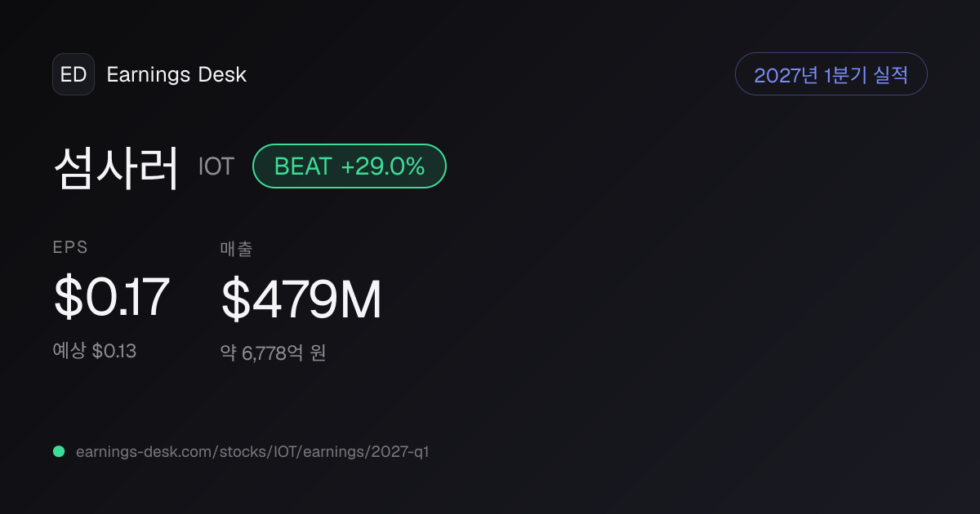Click the ED logo icon
Screen dimensions: 980x514
pyautogui.click(x=73, y=74)
